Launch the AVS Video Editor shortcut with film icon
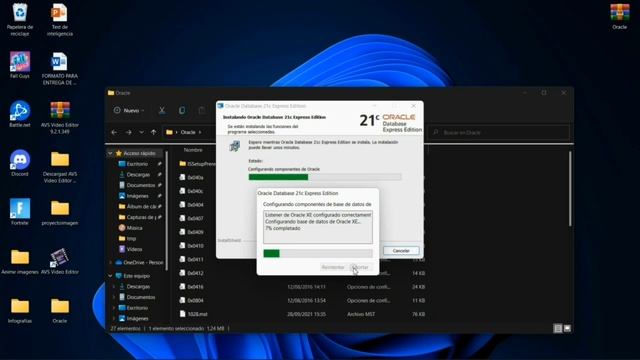Image resolution: width=640 pixels, height=360 pixels. tap(60, 261)
